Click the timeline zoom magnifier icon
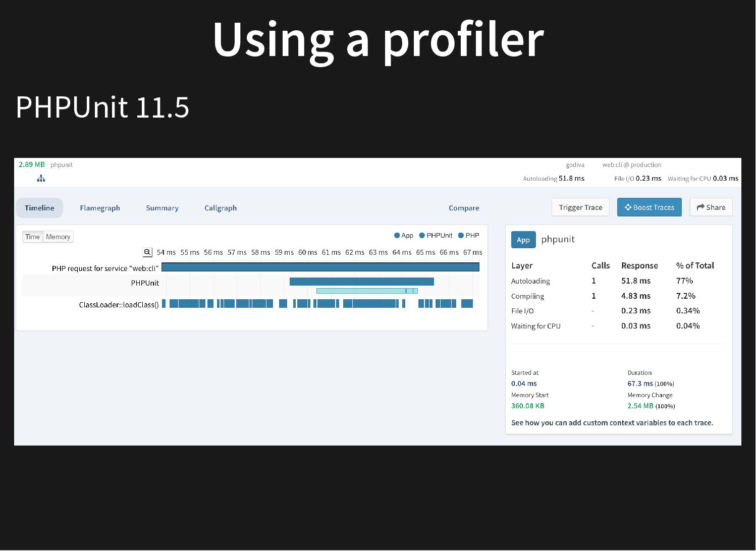The width and height of the screenshot is (756, 551). tap(147, 252)
